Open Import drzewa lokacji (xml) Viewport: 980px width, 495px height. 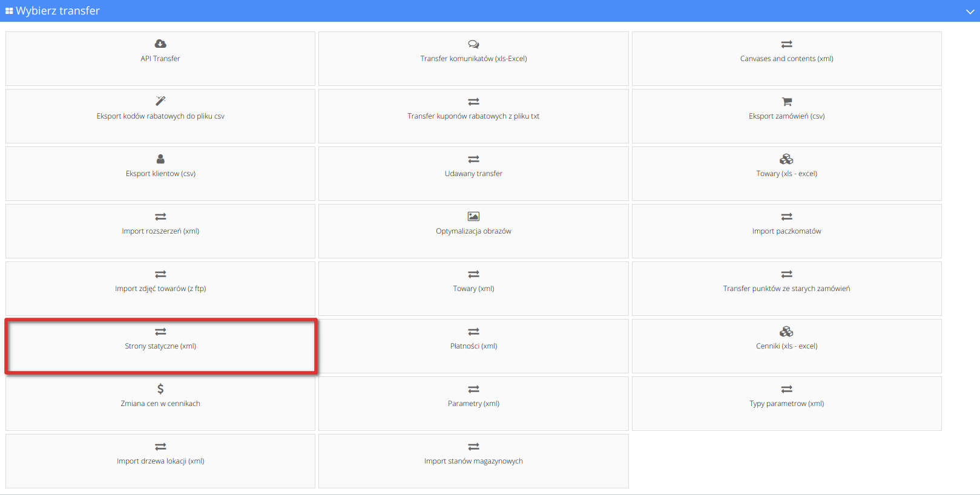(160, 461)
